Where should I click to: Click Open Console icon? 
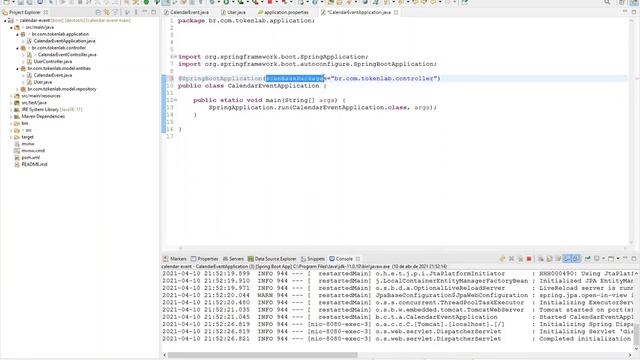611,259
